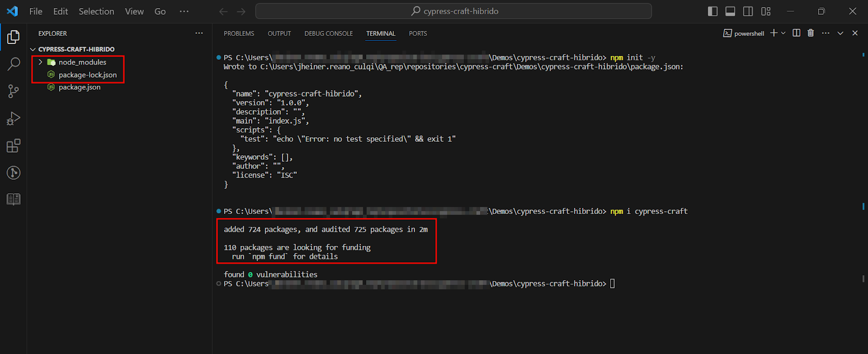Expand the node_modules folder chevron
868x354 pixels.
(x=40, y=62)
